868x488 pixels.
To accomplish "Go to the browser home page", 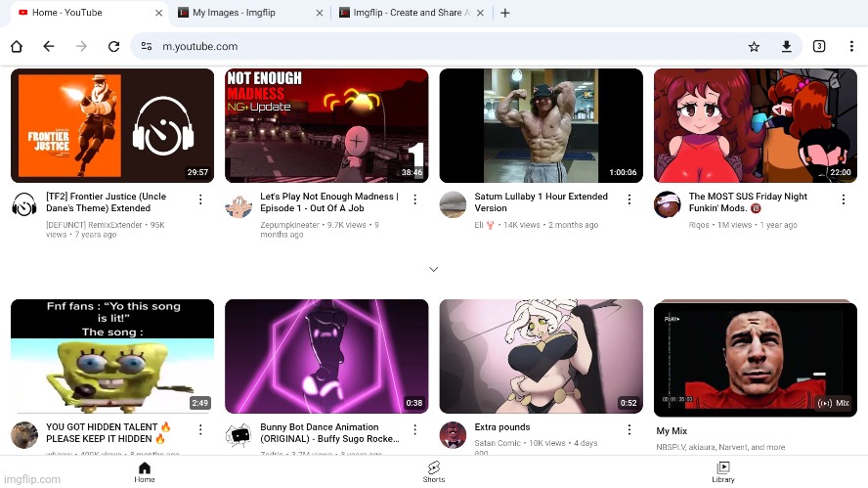I will point(17,47).
